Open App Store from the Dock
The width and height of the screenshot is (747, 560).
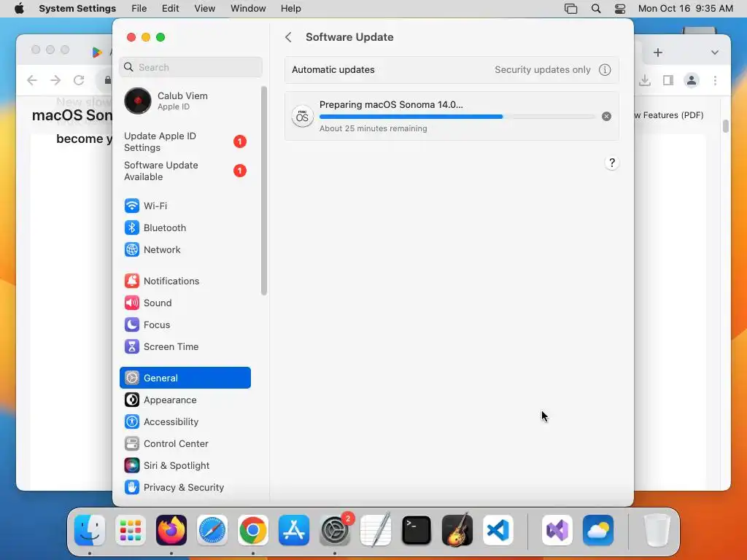[x=294, y=530]
